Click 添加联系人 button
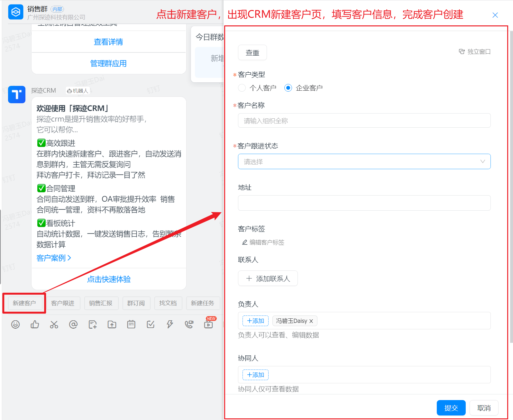The width and height of the screenshot is (513, 420). (268, 278)
